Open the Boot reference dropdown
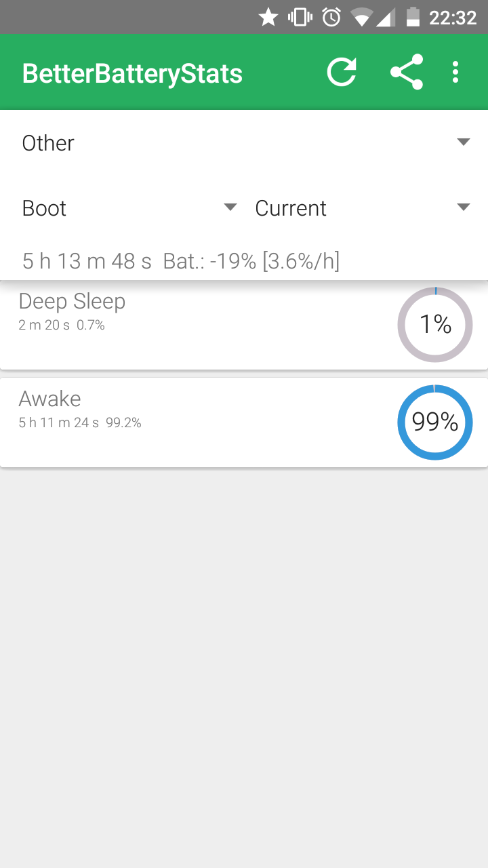 [x=129, y=208]
